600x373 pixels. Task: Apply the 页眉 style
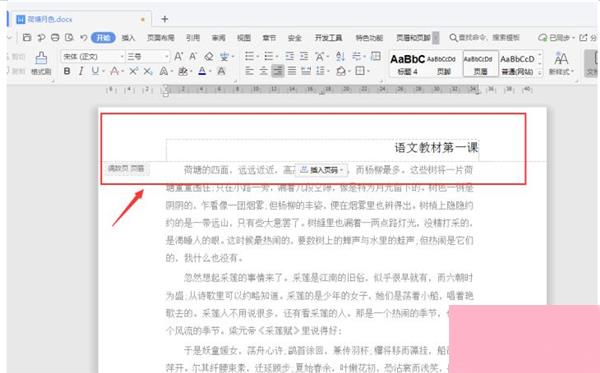[481, 64]
